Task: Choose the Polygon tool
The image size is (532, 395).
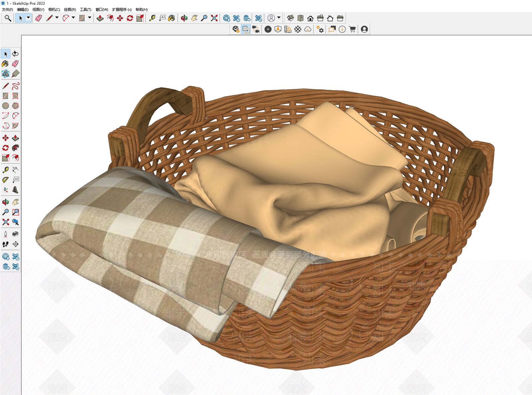Action: point(15,106)
